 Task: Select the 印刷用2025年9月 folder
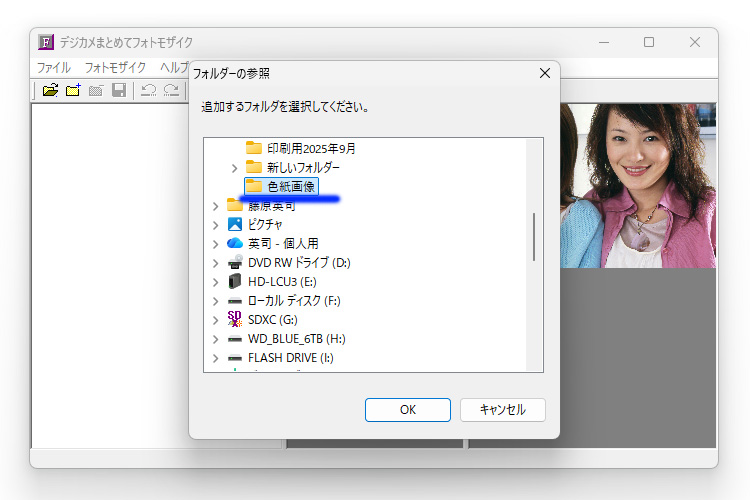[x=310, y=148]
